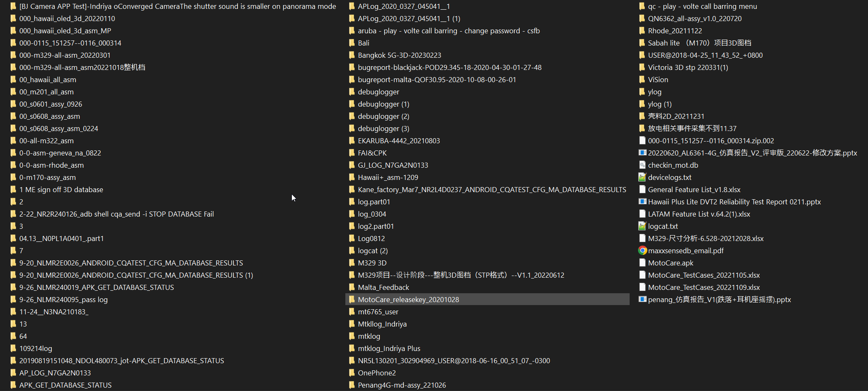Image resolution: width=868 pixels, height=391 pixels.
Task: Select the BJ Camera APP Test Indriya folder
Action: click(x=178, y=6)
